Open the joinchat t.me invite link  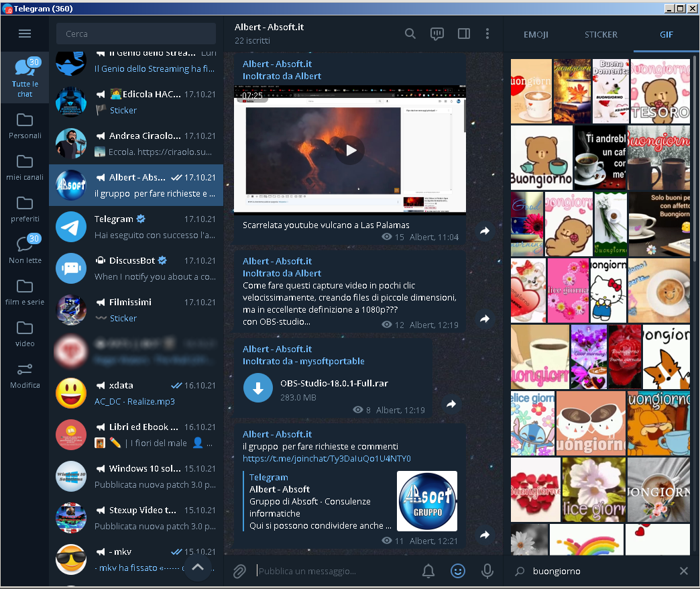point(327,459)
